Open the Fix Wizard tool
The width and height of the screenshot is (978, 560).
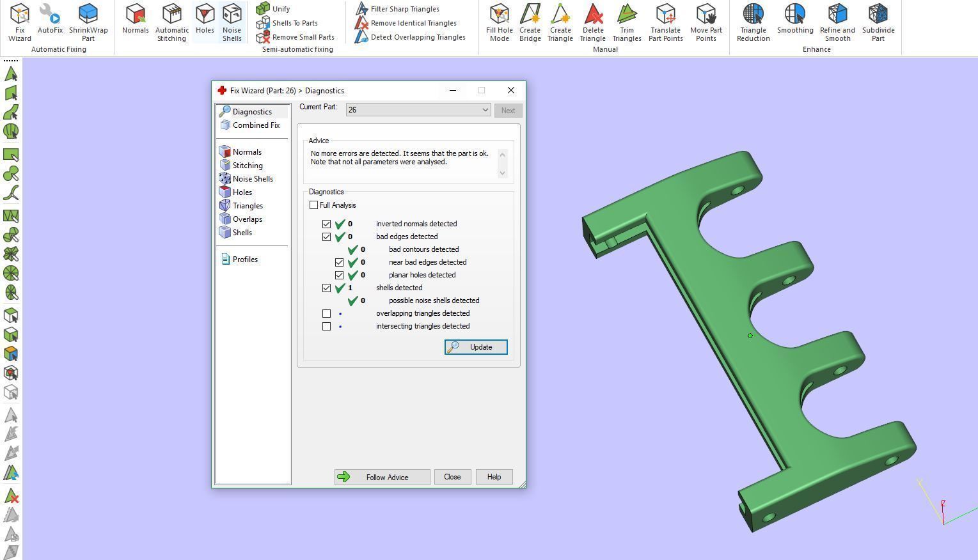(x=20, y=22)
